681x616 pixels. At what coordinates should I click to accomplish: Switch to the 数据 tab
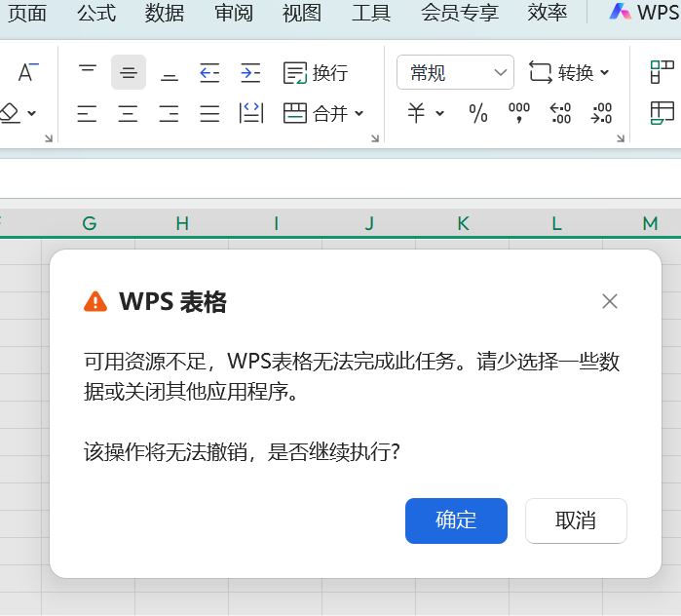165,13
